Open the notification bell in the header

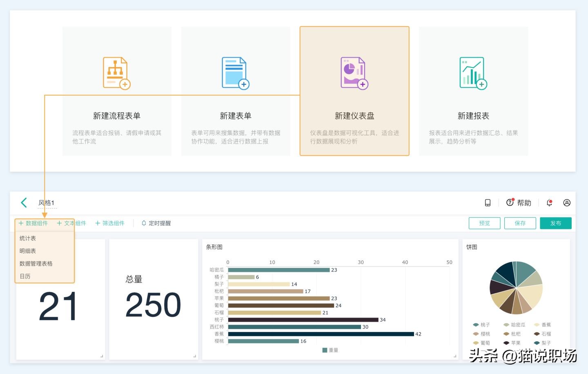pos(550,203)
